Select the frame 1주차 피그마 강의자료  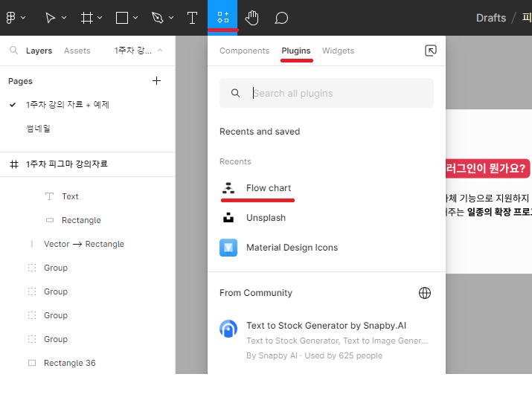tap(67, 164)
